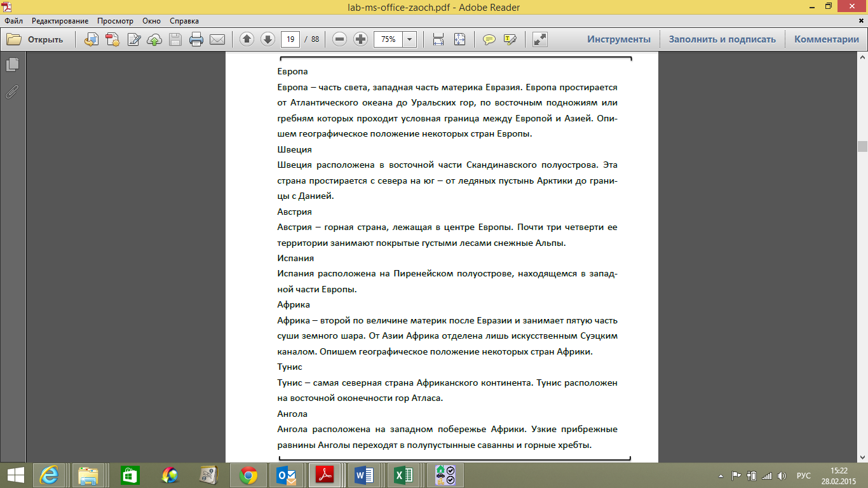Image resolution: width=868 pixels, height=488 pixels.
Task: Open the Окно menu
Action: (x=152, y=21)
